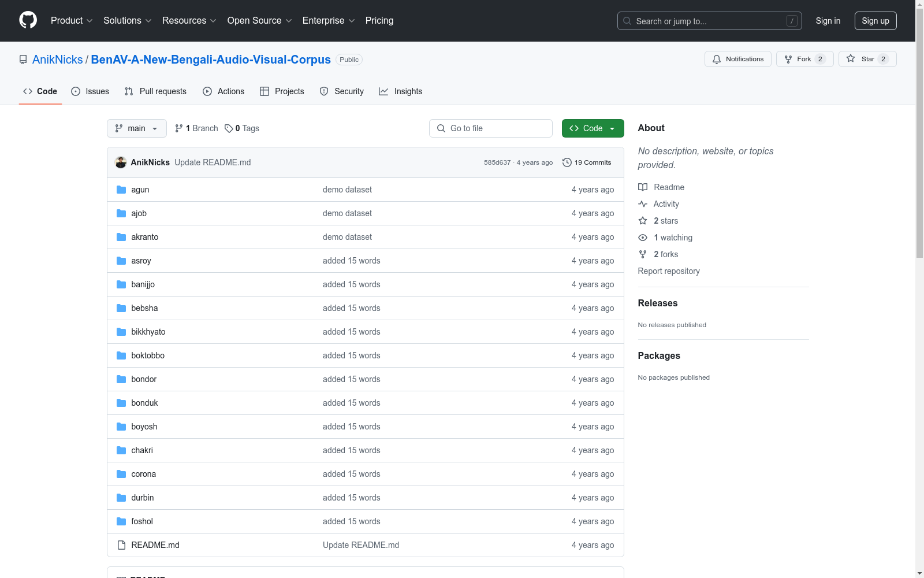This screenshot has height=578, width=924.
Task: Click the Update README.md commit message in header
Action: coord(213,162)
